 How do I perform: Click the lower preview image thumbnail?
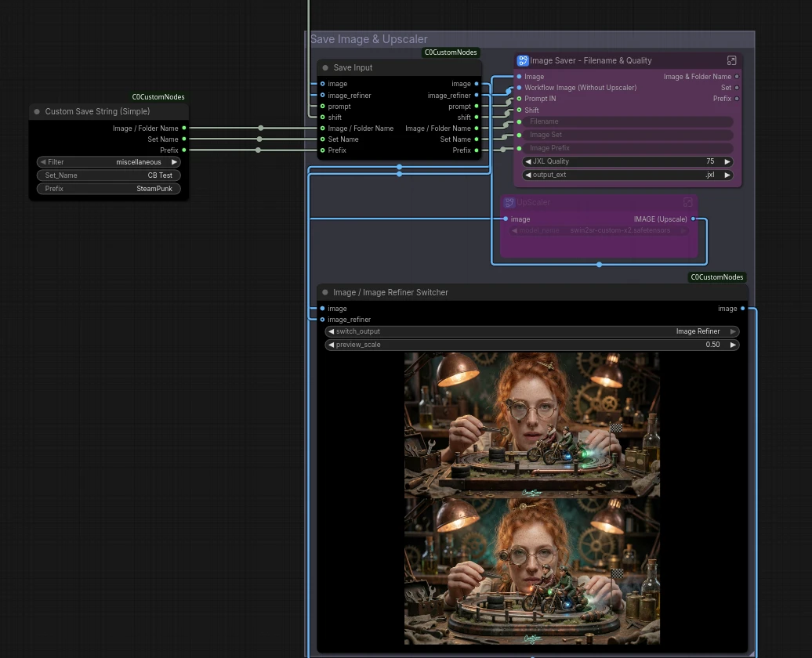click(532, 571)
